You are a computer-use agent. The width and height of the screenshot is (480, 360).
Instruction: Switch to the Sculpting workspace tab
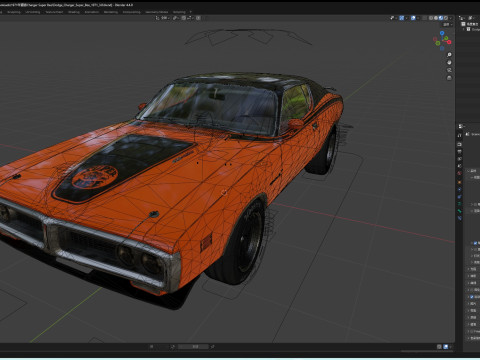coord(14,12)
